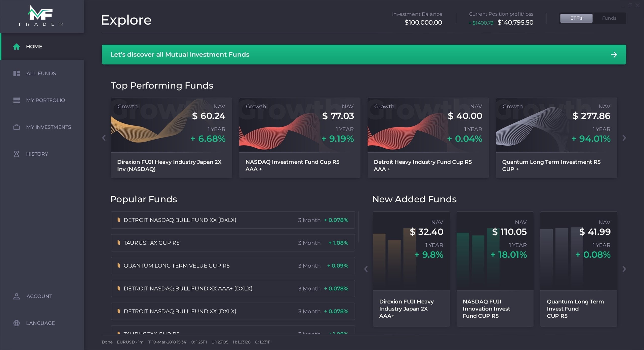Show previous Top Performing Funds
The width and height of the screenshot is (644, 350).
pos(104,138)
